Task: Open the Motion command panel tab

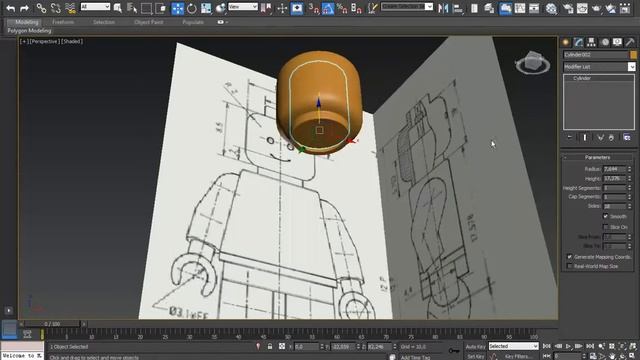Action: point(604,42)
